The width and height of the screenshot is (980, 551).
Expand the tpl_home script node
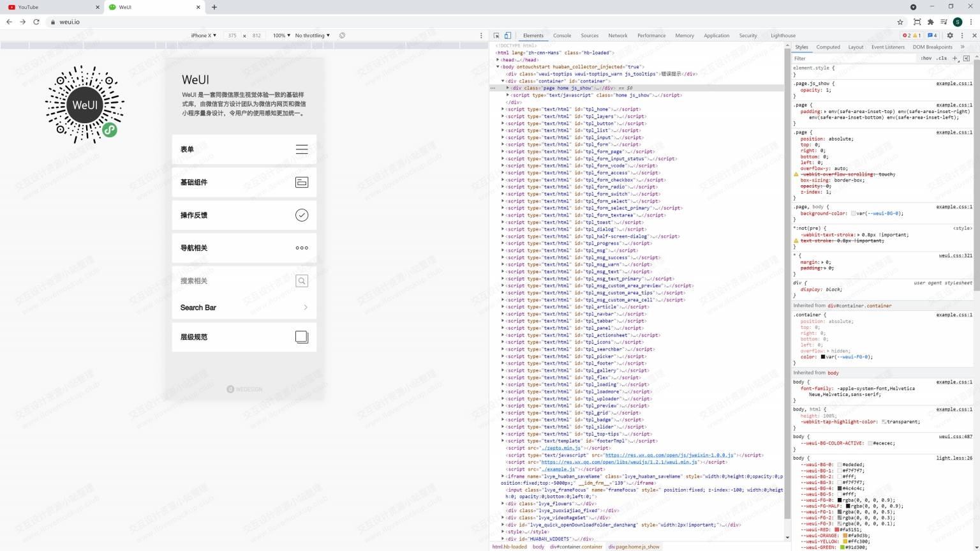(x=503, y=109)
